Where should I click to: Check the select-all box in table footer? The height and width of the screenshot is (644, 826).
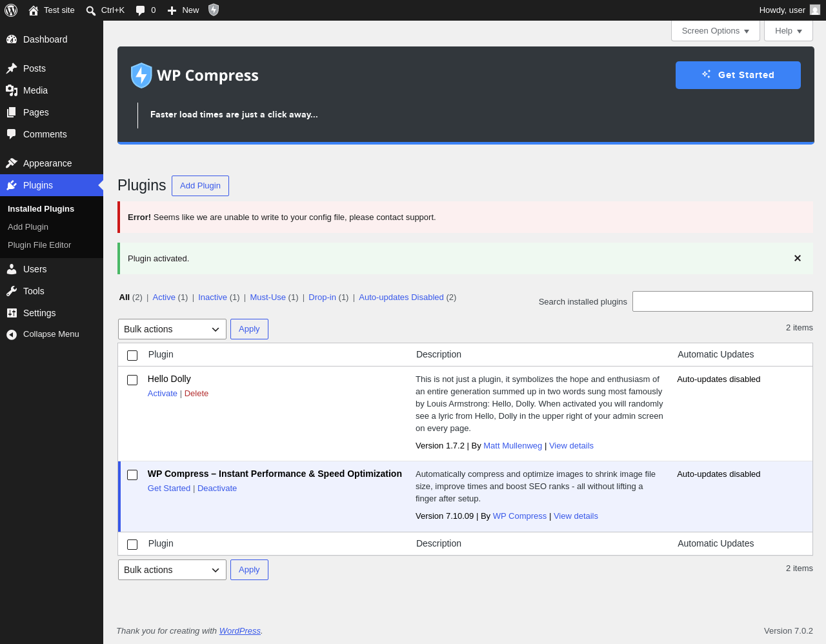132,545
